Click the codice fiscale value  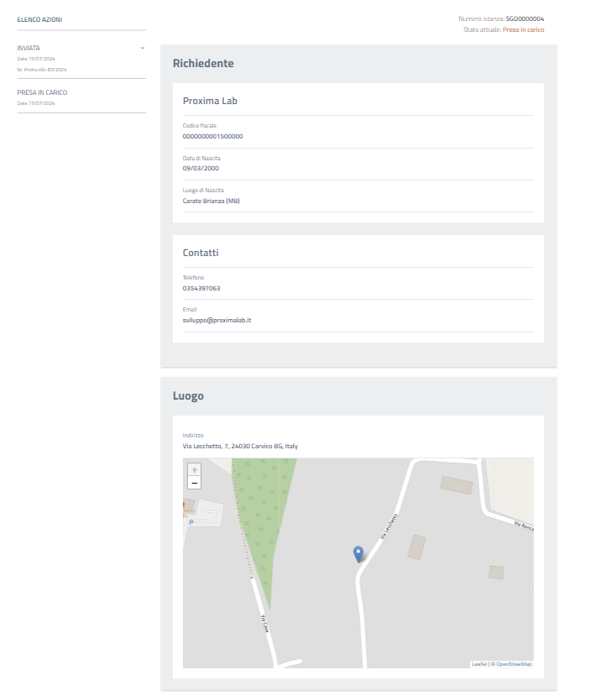(213, 136)
